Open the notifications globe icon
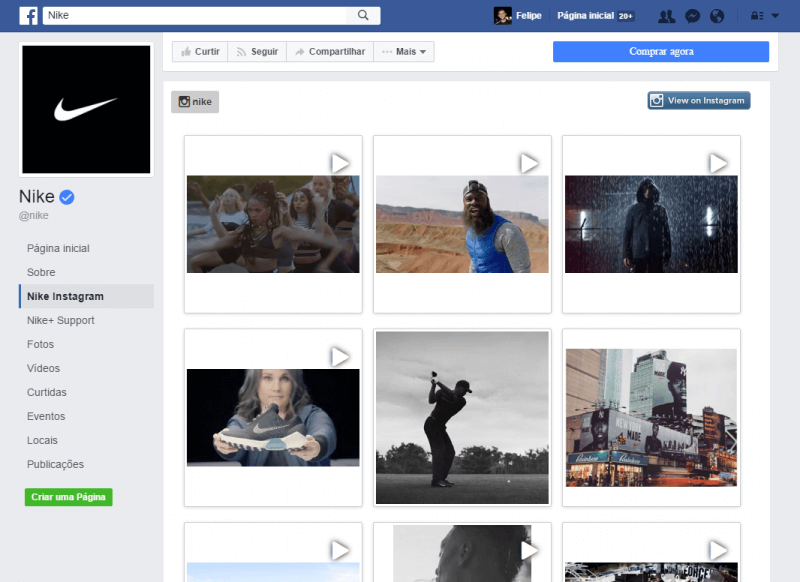This screenshot has width=800, height=582. (x=717, y=16)
